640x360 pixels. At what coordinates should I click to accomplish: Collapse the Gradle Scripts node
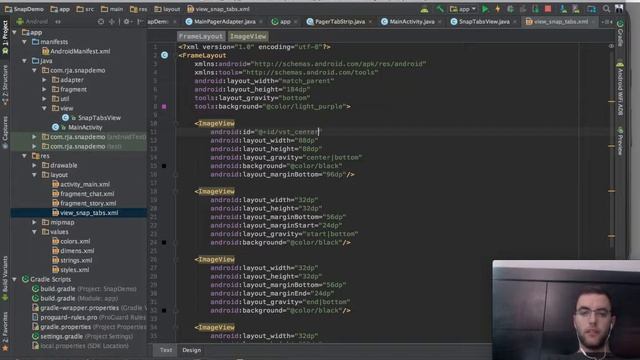(15, 279)
